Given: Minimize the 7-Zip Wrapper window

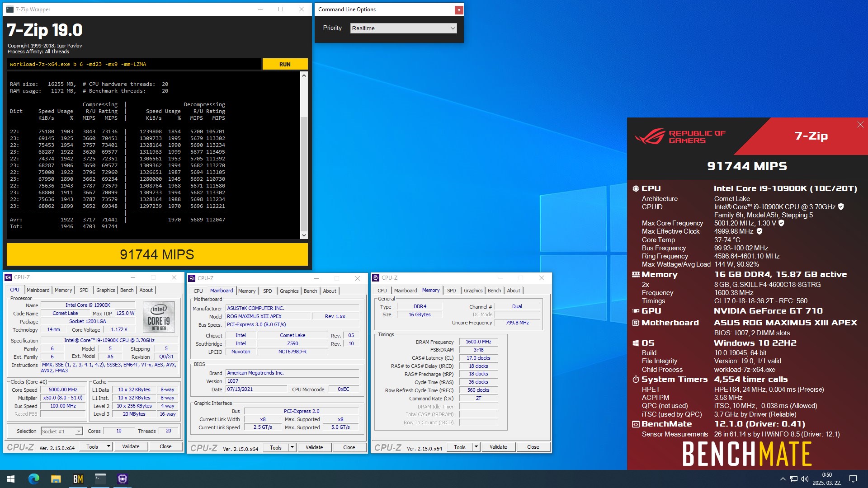Looking at the screenshot, I should [x=260, y=9].
